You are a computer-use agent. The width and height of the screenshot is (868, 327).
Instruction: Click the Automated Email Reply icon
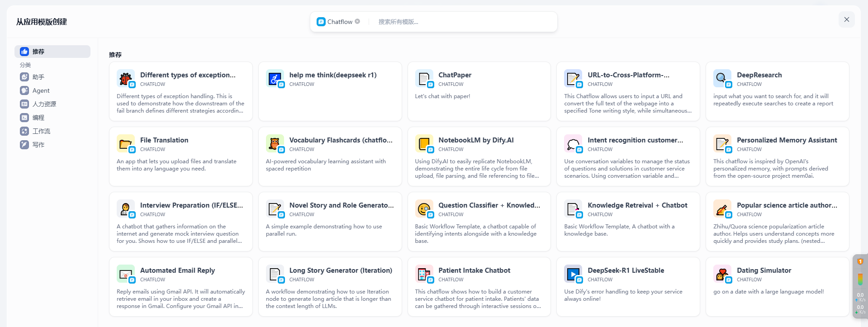pos(126,274)
